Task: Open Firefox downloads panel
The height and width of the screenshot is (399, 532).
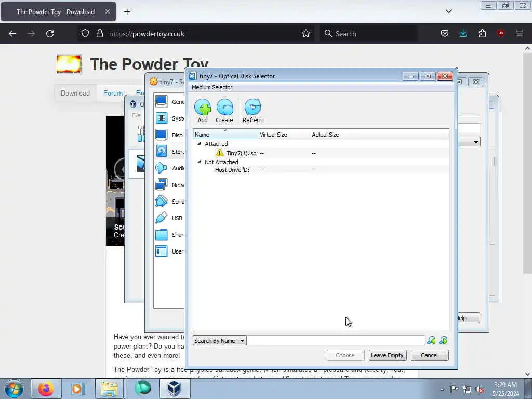Action: pos(463,34)
